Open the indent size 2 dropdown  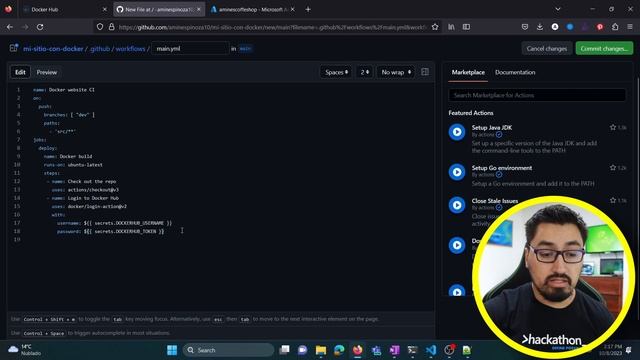[x=364, y=72]
